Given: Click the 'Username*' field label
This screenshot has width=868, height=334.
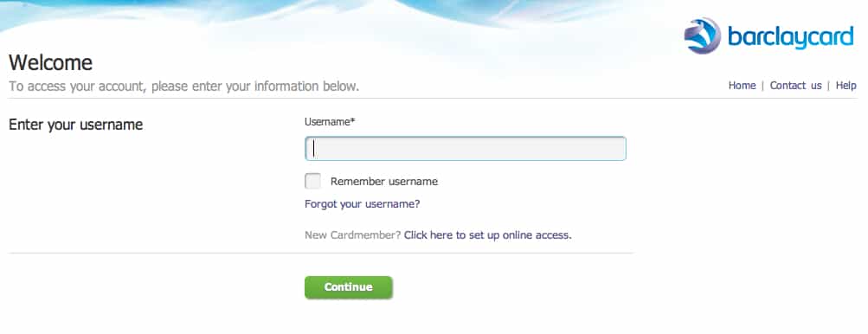Looking at the screenshot, I should point(330,121).
